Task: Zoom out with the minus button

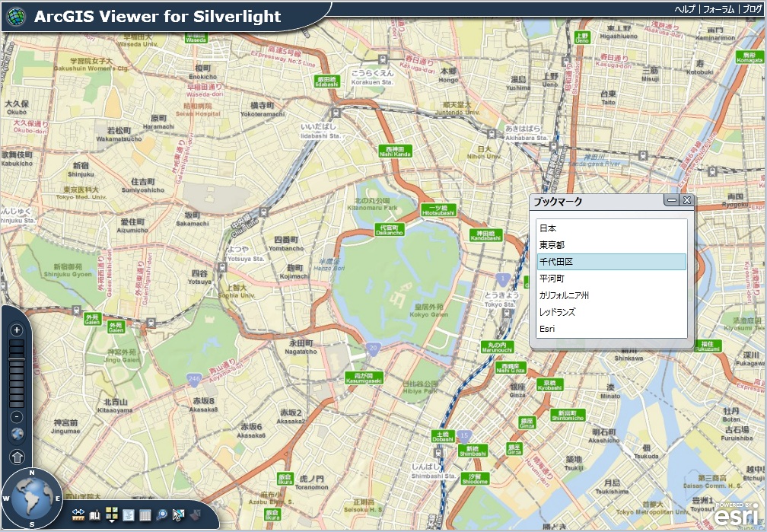Action: [x=17, y=416]
